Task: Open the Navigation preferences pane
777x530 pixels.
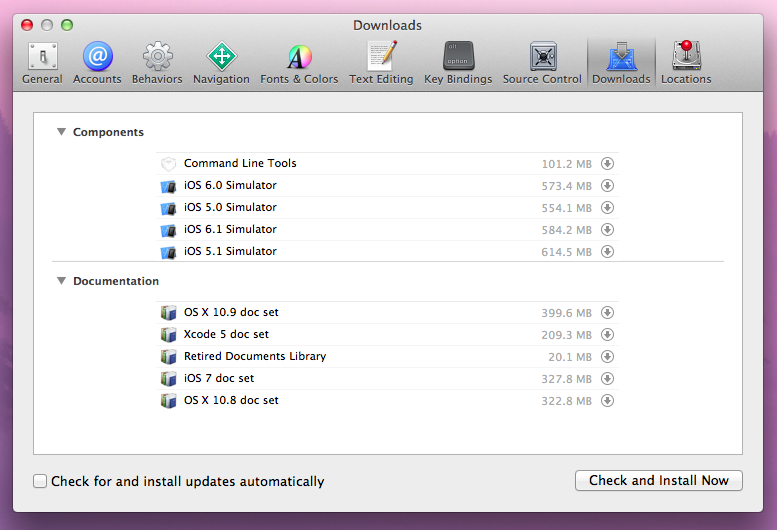Action: (221, 62)
